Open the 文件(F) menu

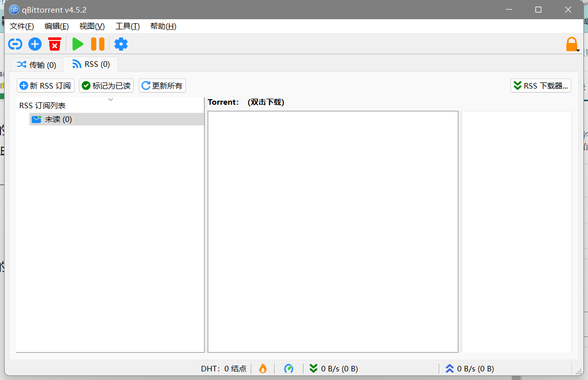(22, 26)
